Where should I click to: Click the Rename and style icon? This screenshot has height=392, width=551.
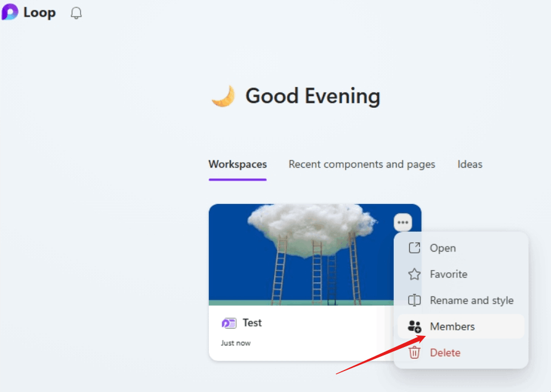(414, 300)
